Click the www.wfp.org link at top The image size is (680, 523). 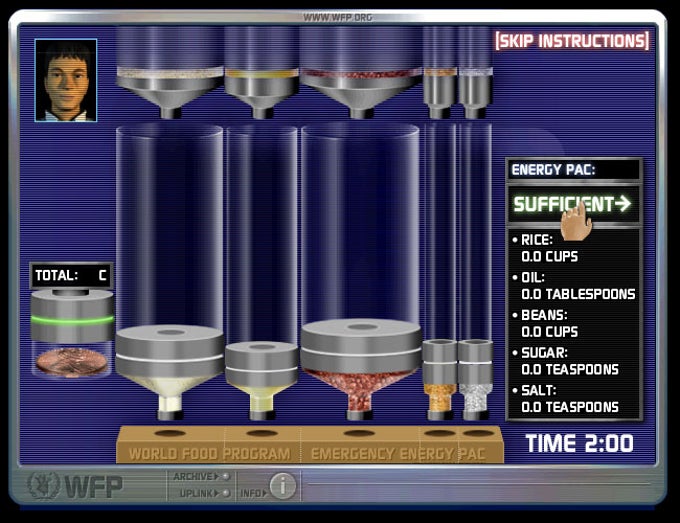click(x=337, y=17)
